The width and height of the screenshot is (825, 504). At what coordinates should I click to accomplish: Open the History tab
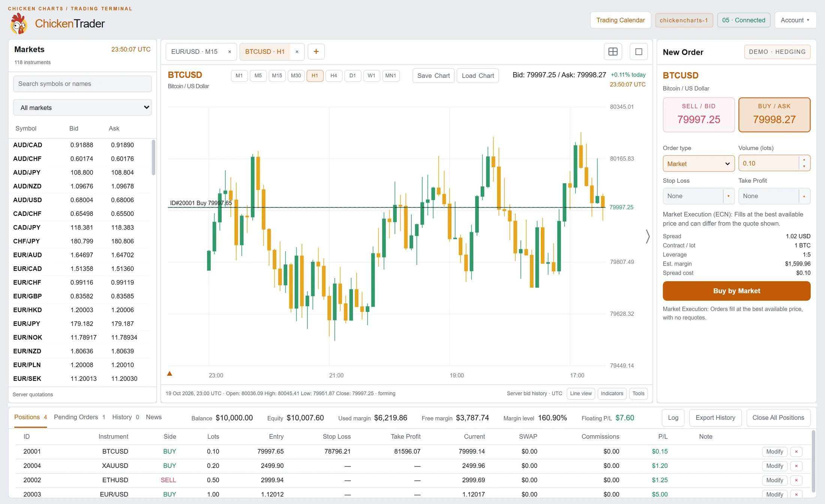click(126, 417)
